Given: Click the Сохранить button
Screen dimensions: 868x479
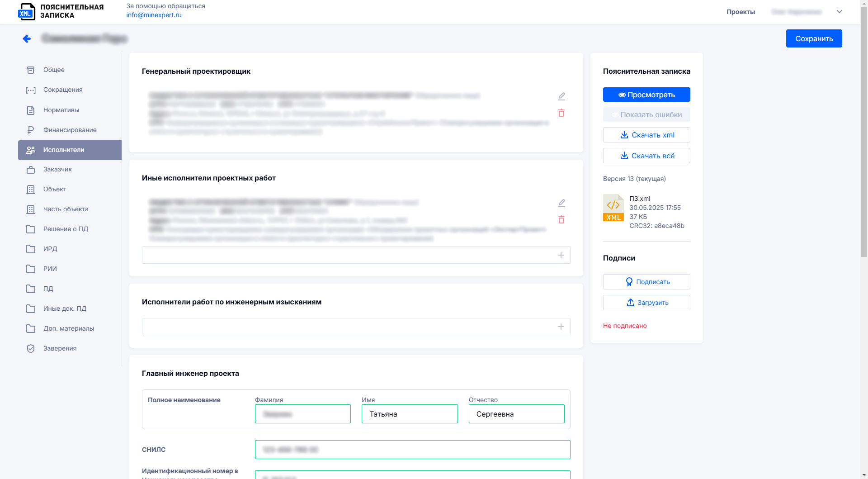Looking at the screenshot, I should pos(814,38).
